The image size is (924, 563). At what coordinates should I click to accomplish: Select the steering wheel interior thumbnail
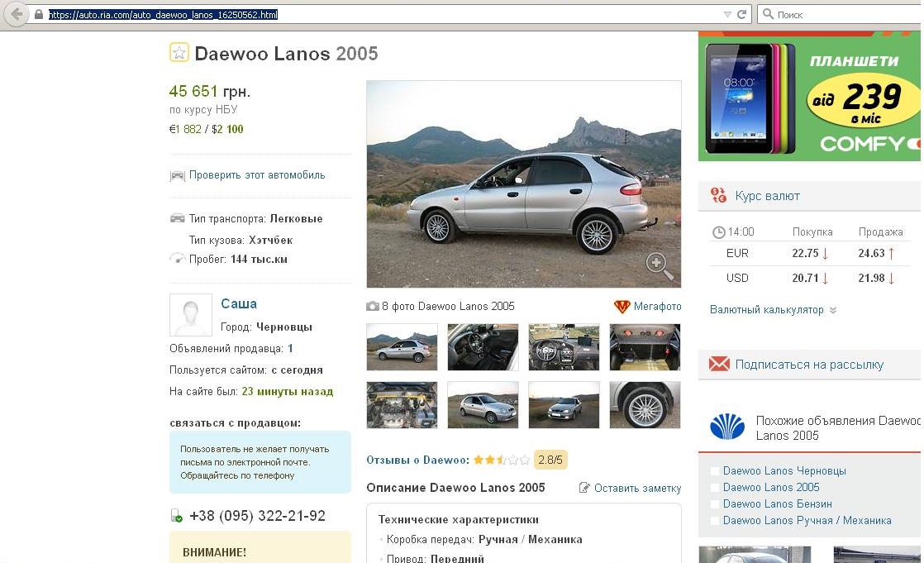[564, 346]
